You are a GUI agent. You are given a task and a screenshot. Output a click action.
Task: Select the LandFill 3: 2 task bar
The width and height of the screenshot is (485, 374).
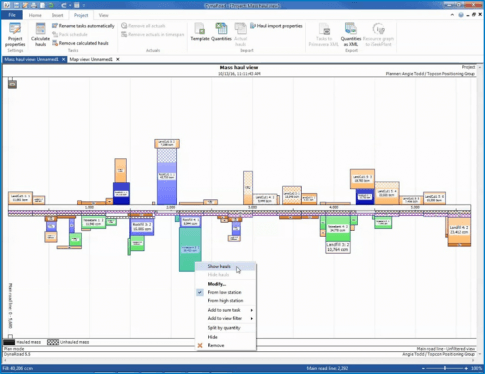pyautogui.click(x=338, y=247)
